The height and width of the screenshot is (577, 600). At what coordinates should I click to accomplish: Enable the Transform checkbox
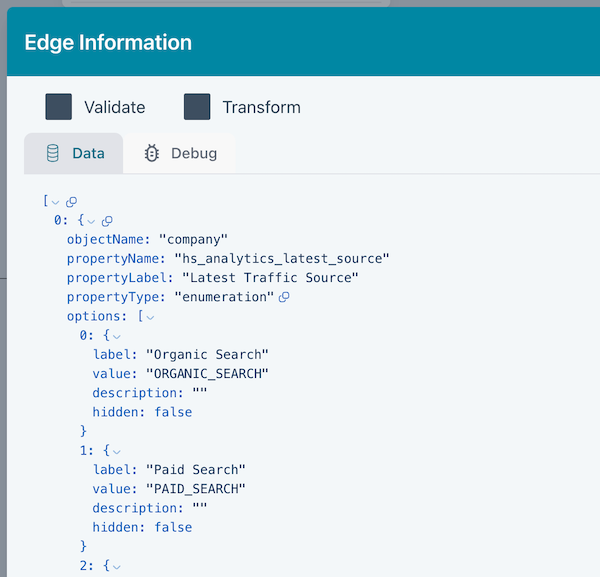pos(197,107)
